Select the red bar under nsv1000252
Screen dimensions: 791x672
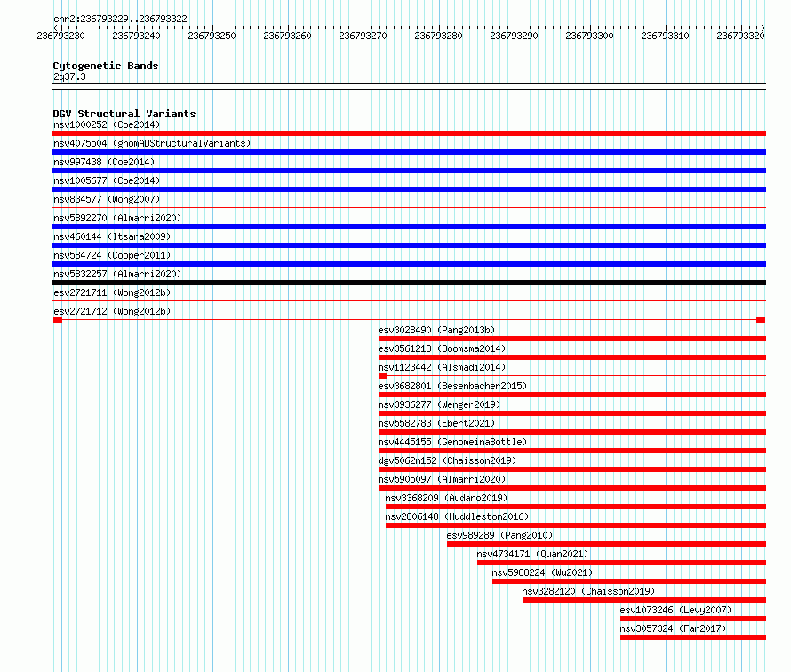pyautogui.click(x=409, y=133)
